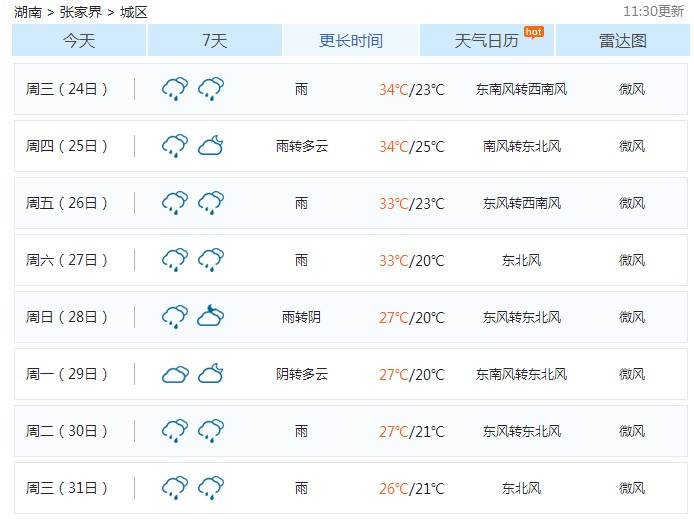Select the 更长时间 tab
Viewport: 694px width, 519px height.
pos(351,40)
